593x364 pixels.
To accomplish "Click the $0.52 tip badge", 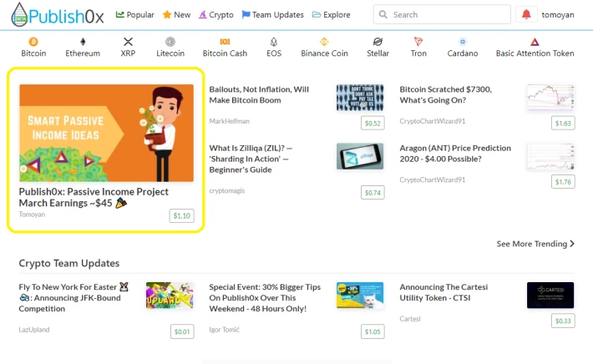I will pyautogui.click(x=373, y=123).
